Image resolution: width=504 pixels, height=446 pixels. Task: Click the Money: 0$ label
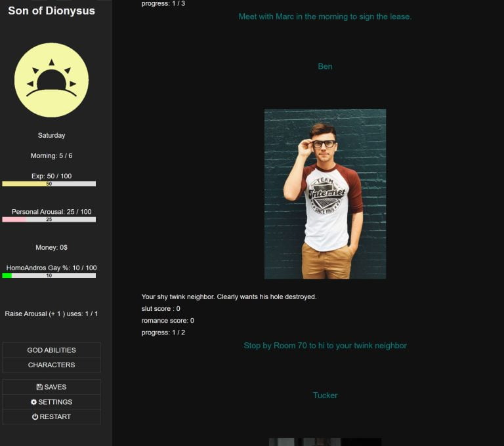(x=51, y=247)
